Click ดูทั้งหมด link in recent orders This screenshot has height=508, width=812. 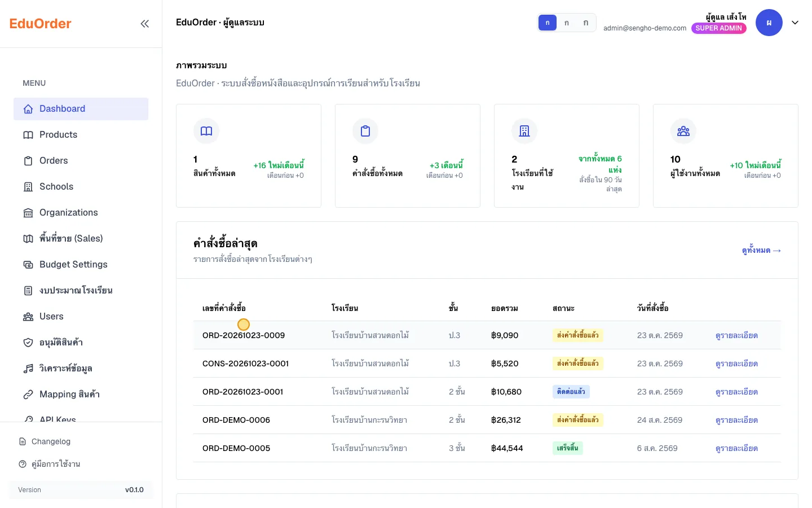tap(761, 251)
